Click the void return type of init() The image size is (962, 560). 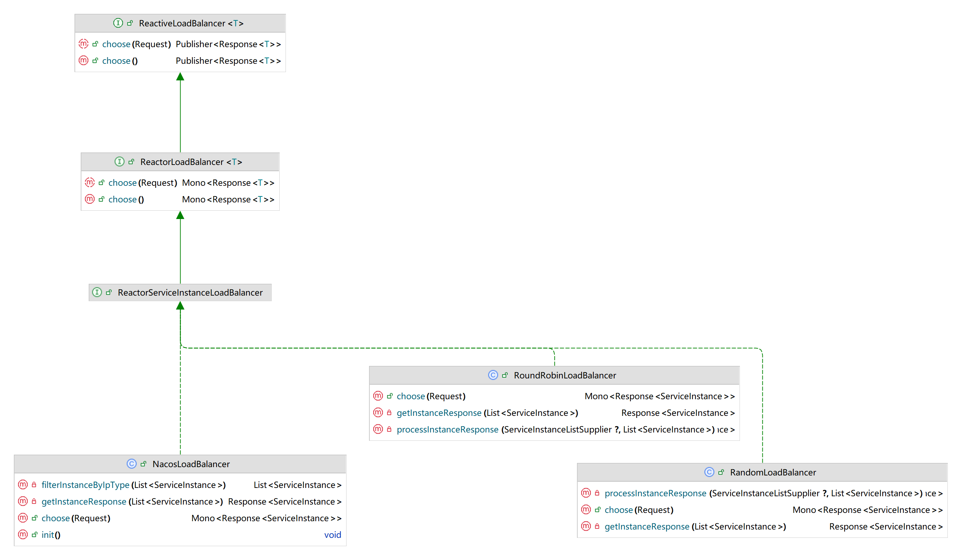point(332,535)
